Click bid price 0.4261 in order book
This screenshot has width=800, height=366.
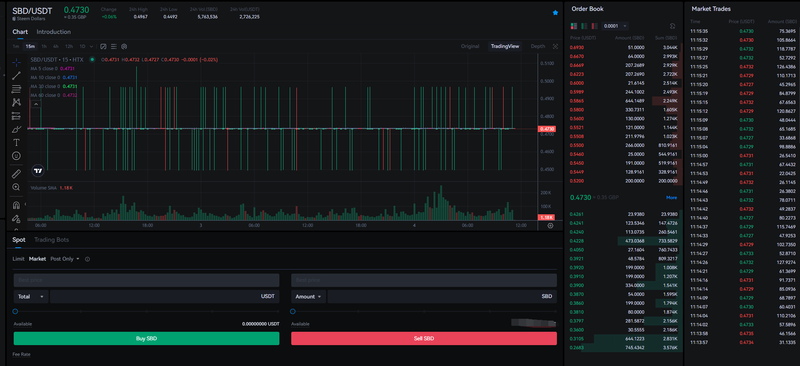pos(577,214)
